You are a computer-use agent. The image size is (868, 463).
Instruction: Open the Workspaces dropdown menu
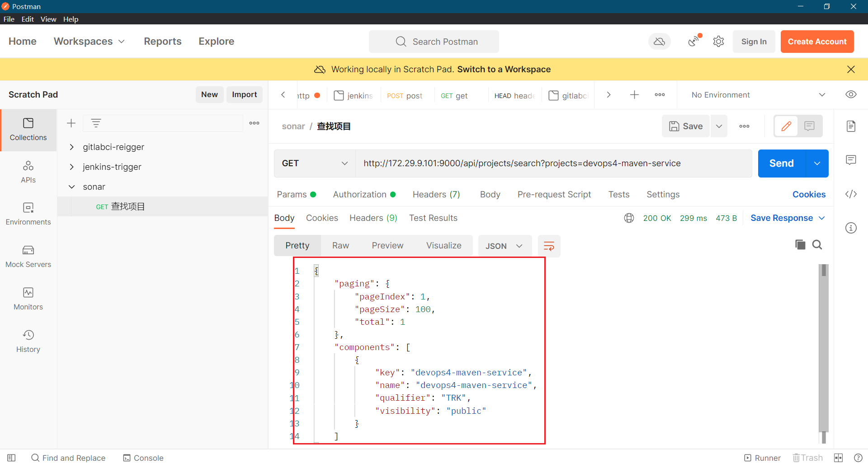click(89, 41)
